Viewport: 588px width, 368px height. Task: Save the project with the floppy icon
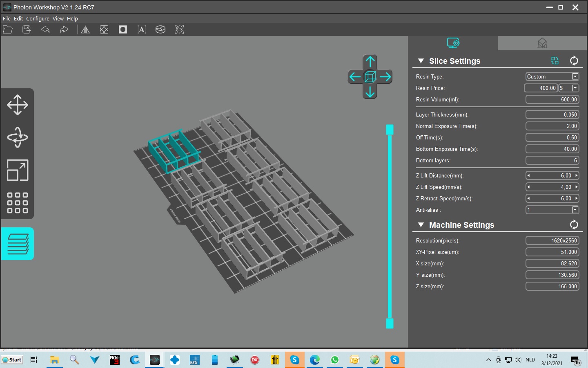(27, 29)
